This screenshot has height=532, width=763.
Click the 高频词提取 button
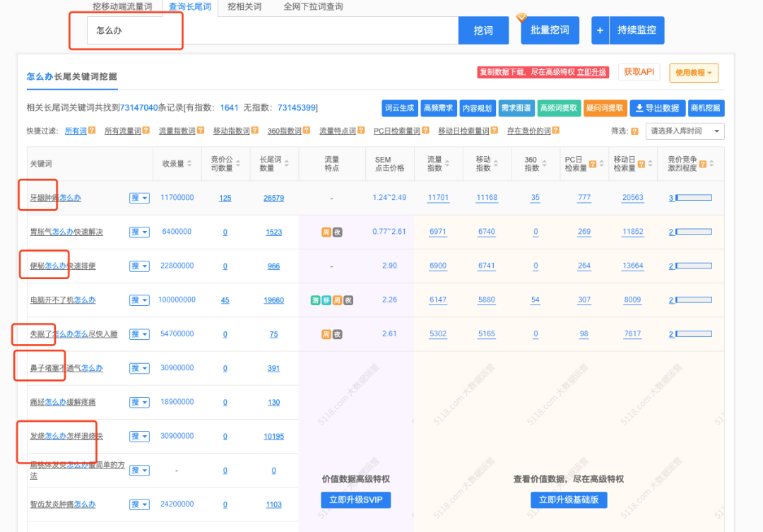(x=559, y=108)
